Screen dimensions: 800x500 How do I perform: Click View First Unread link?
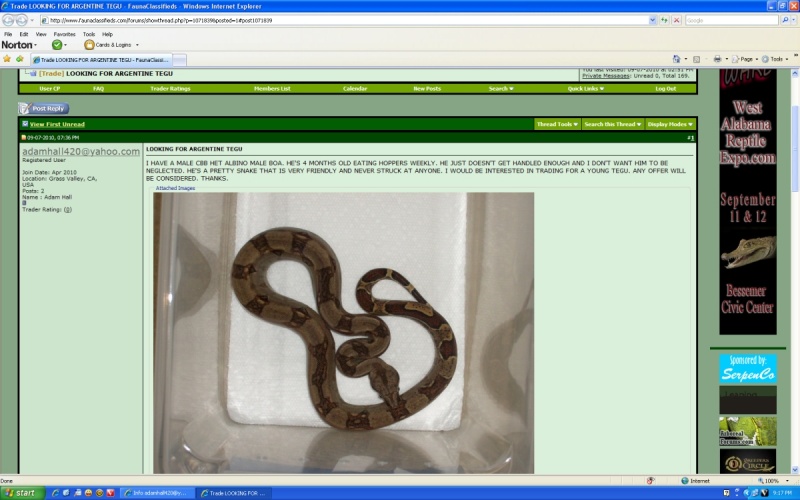pyautogui.click(x=57, y=124)
